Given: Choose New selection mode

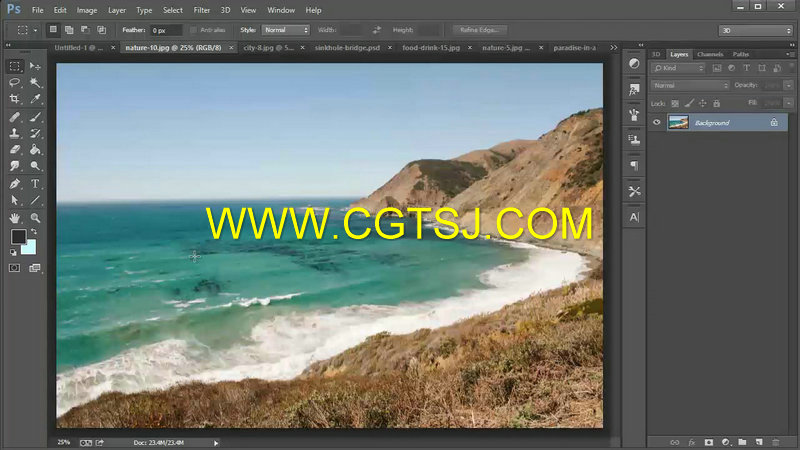Looking at the screenshot, I should 53,30.
